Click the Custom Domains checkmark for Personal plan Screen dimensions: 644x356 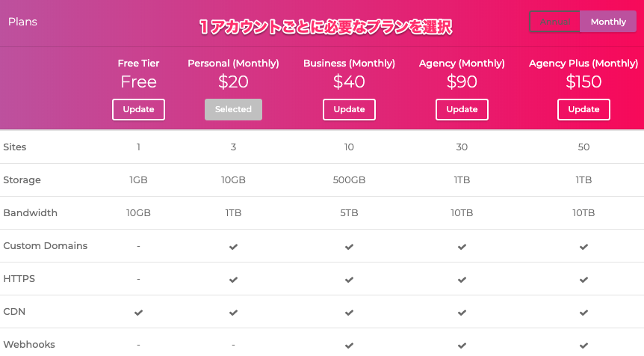click(233, 247)
